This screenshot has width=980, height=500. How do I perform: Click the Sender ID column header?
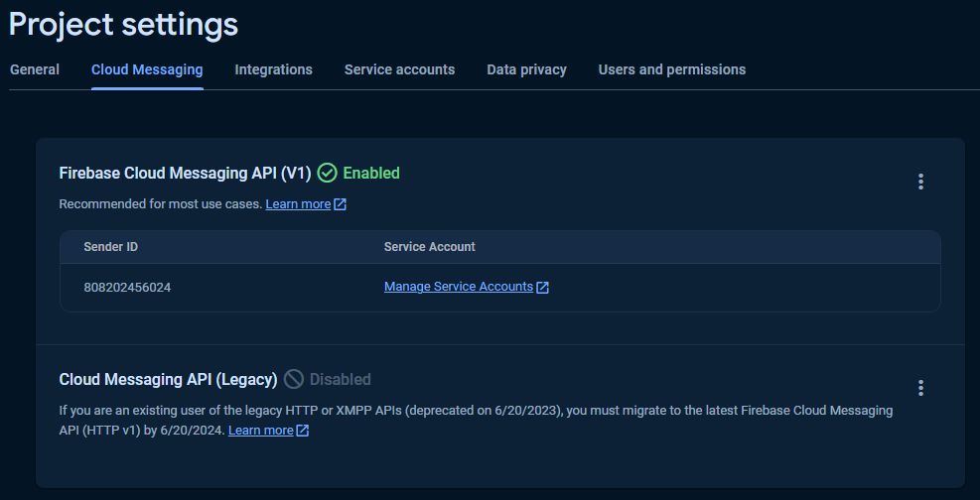pyautogui.click(x=110, y=246)
